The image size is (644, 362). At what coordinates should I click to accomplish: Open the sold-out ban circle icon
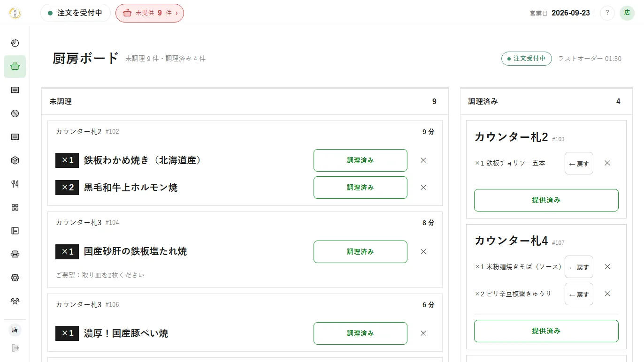tap(15, 113)
